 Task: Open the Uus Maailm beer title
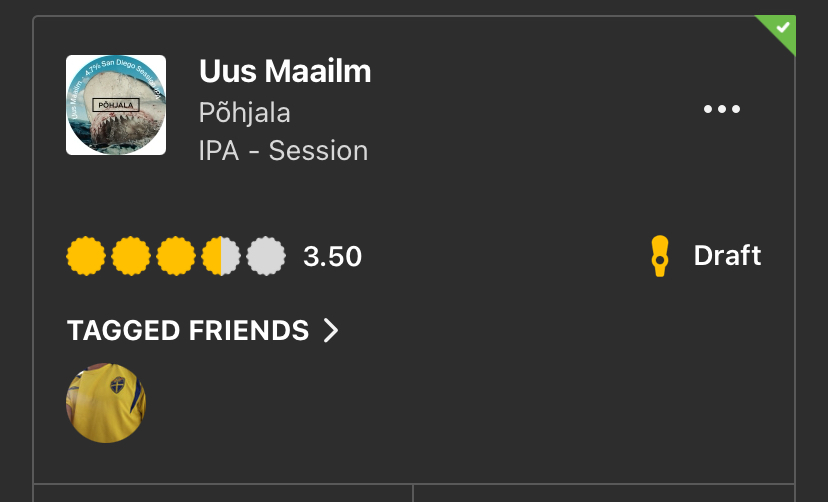[285, 72]
